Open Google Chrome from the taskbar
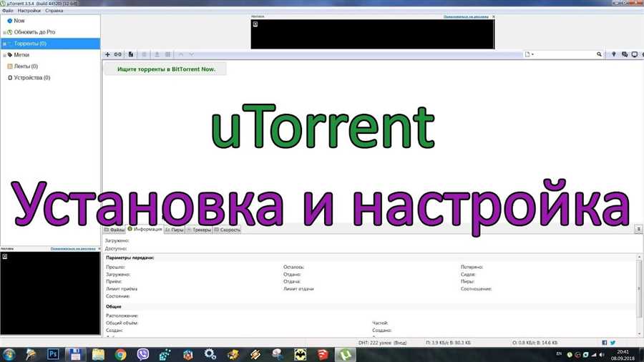This screenshot has height=362, width=644. click(x=120, y=353)
